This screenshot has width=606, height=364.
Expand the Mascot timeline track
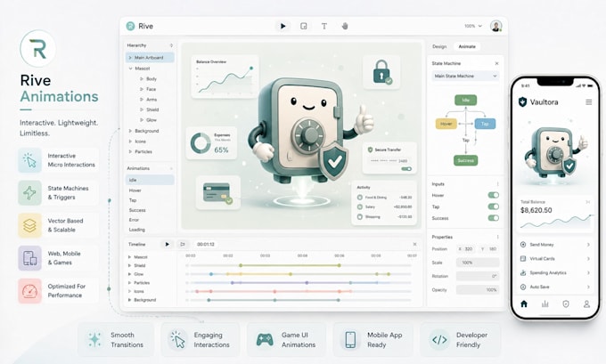click(129, 256)
